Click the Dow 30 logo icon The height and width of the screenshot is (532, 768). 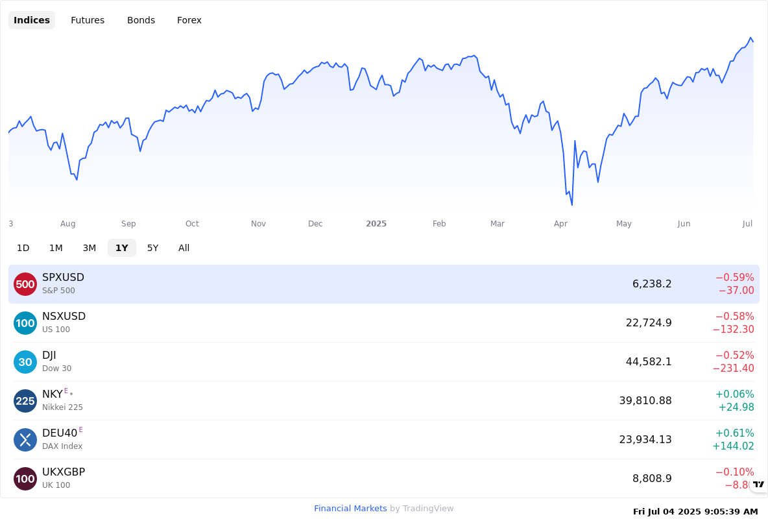point(25,362)
